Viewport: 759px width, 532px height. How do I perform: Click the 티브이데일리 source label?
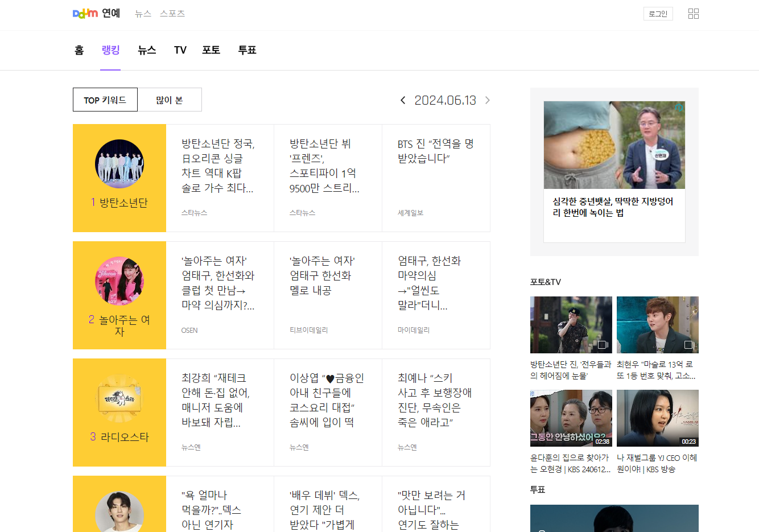[308, 330]
